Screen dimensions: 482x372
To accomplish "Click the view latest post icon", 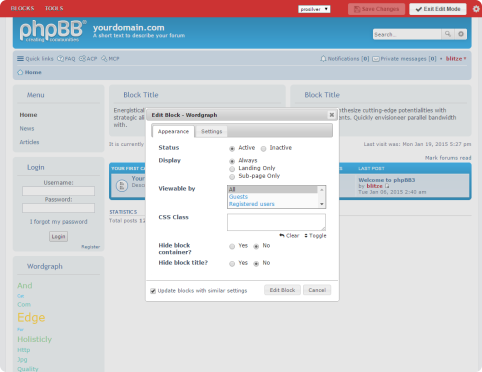I will (x=387, y=186).
